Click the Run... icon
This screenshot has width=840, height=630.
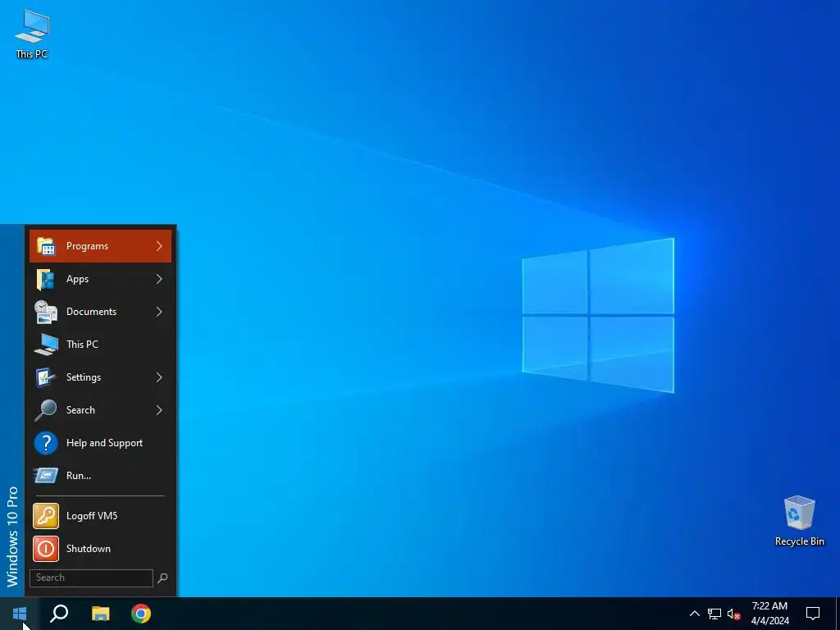pyautogui.click(x=46, y=476)
